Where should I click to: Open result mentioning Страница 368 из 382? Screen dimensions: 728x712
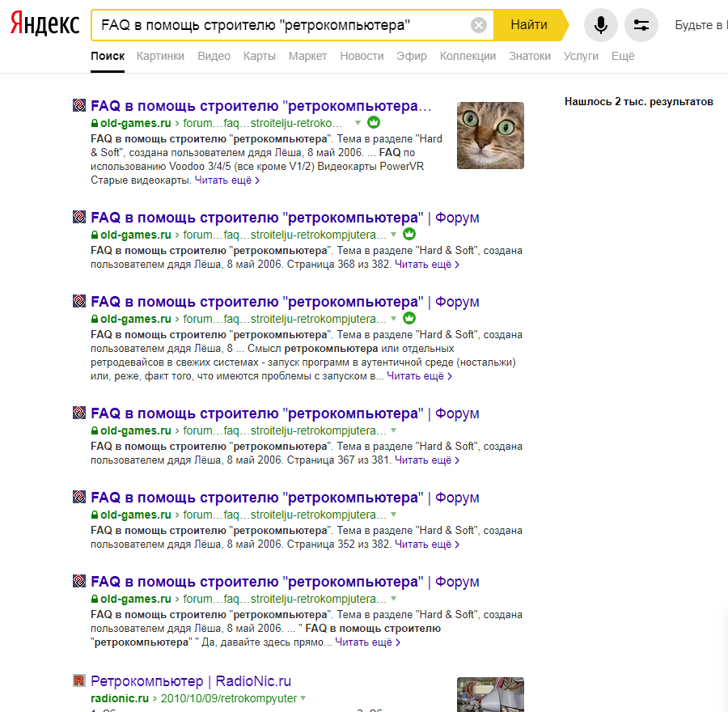[x=285, y=218]
